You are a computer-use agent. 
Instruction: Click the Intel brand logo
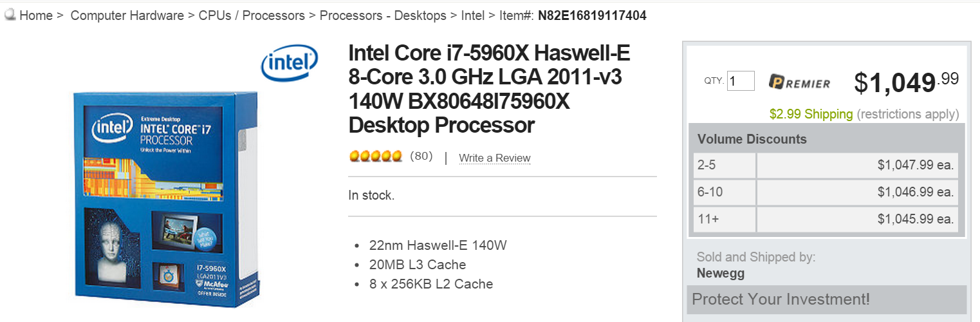coord(289,64)
